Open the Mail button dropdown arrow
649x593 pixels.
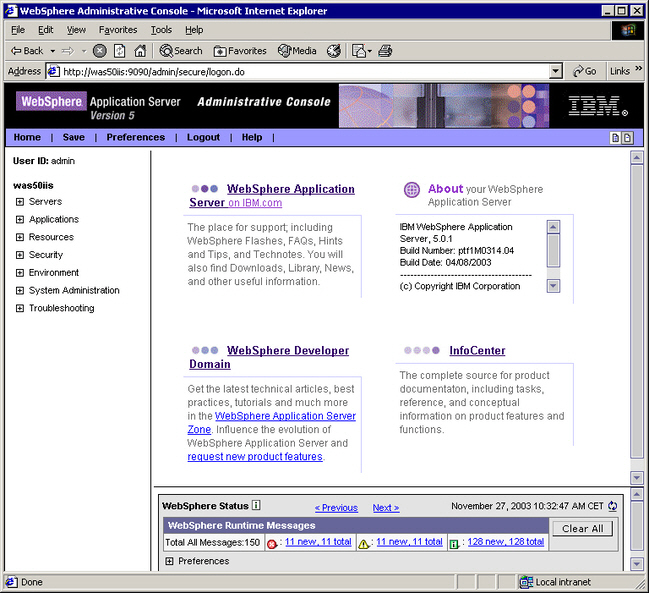(x=370, y=51)
